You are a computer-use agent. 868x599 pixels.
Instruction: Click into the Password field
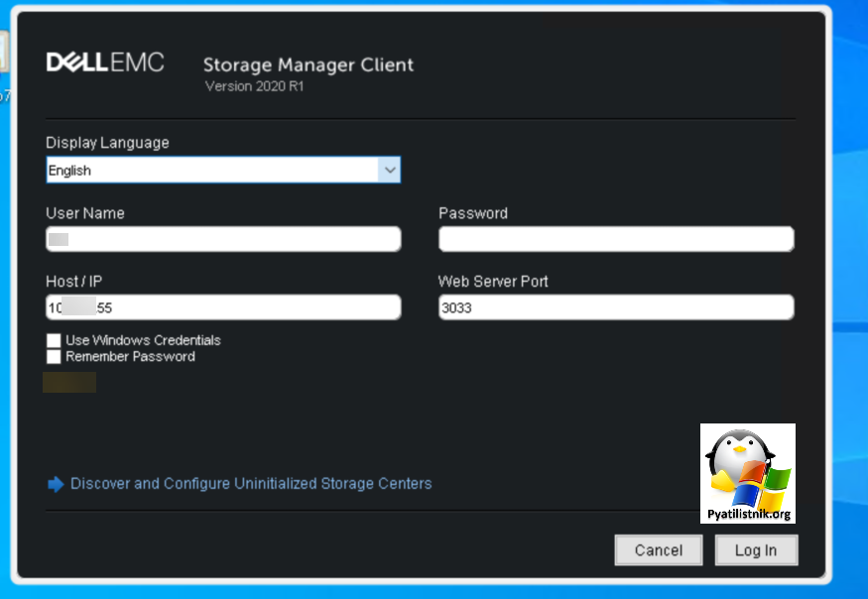click(x=616, y=239)
